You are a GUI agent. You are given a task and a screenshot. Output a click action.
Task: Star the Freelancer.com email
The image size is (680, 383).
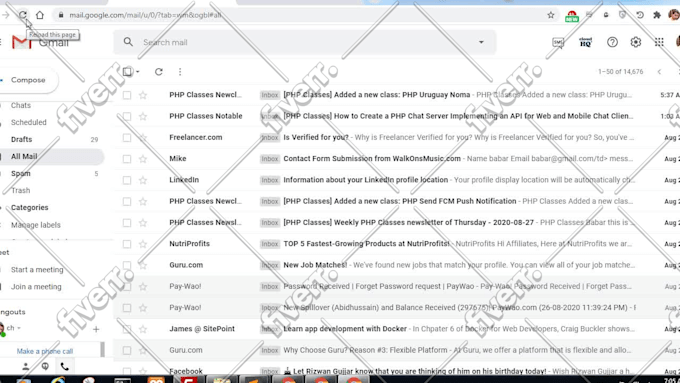point(143,137)
